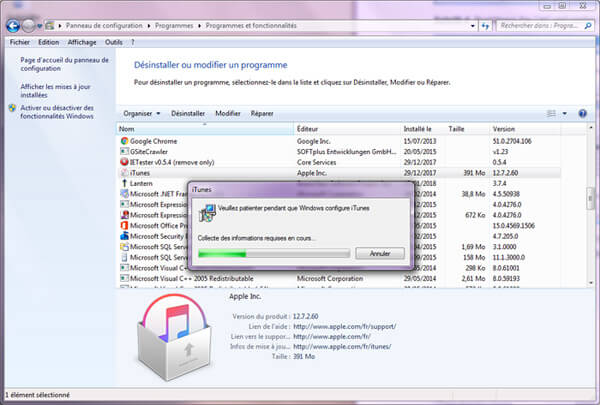The image size is (600, 405).
Task: Click the GSiteCrawler program icon
Action: pos(124,152)
